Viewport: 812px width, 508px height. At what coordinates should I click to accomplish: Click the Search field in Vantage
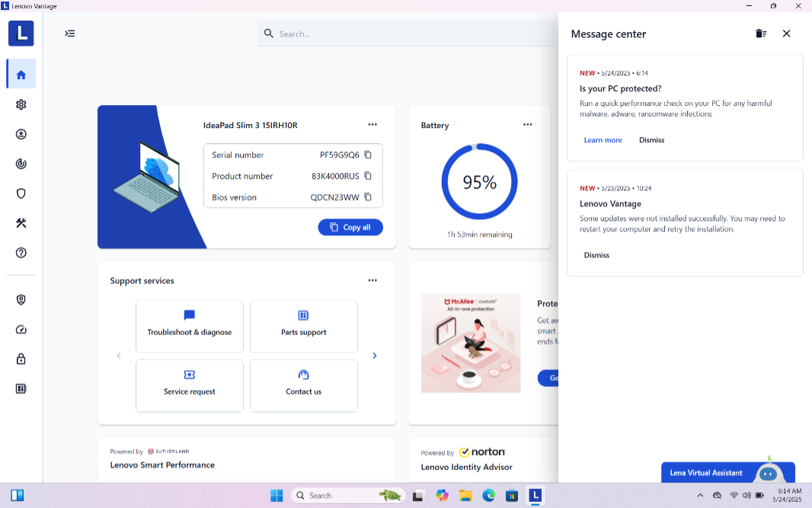coord(406,34)
